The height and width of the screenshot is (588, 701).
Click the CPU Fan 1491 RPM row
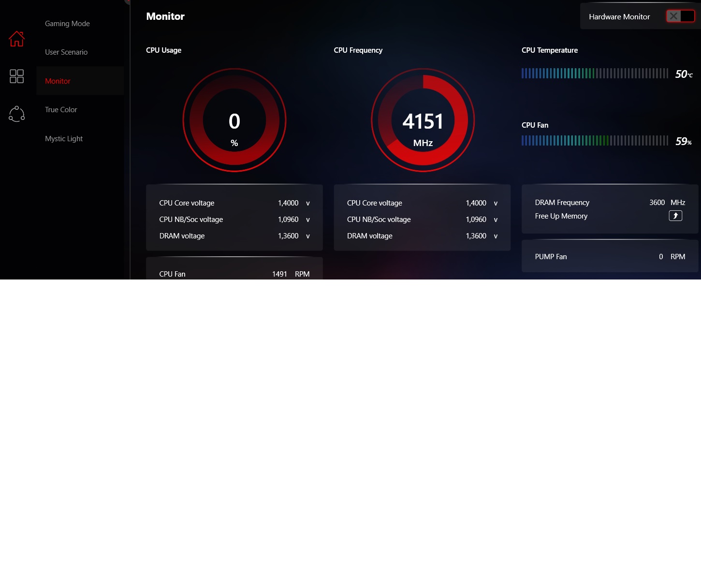pos(234,274)
